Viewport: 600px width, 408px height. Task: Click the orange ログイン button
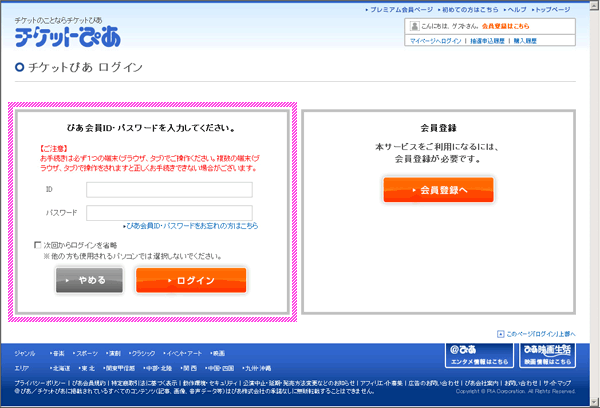coord(191,281)
